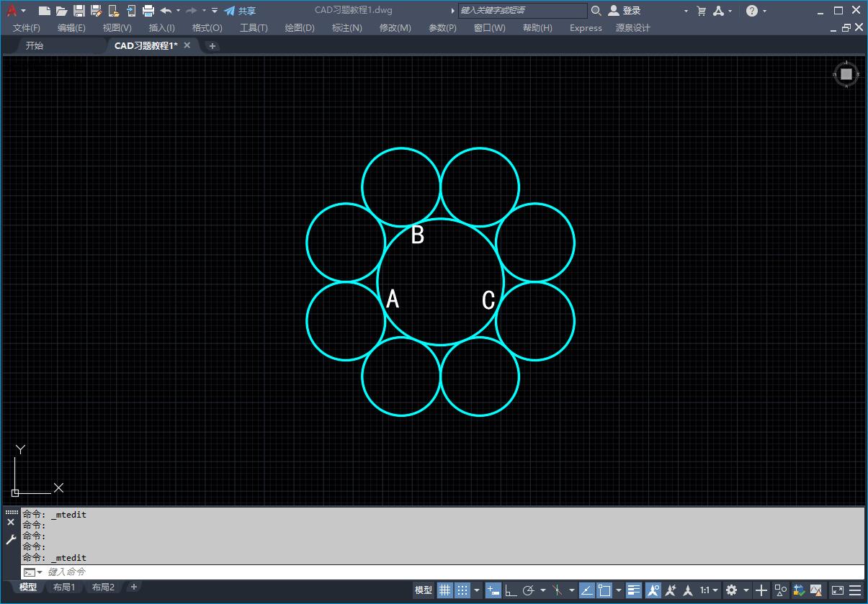The image size is (868, 604).
Task: Switch to the 布局1 layout tab
Action: [x=64, y=587]
